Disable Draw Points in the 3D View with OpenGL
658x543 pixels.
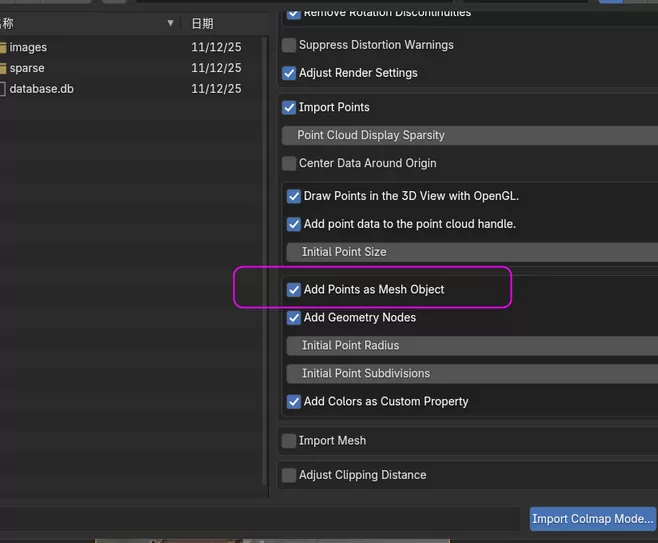[x=294, y=196]
